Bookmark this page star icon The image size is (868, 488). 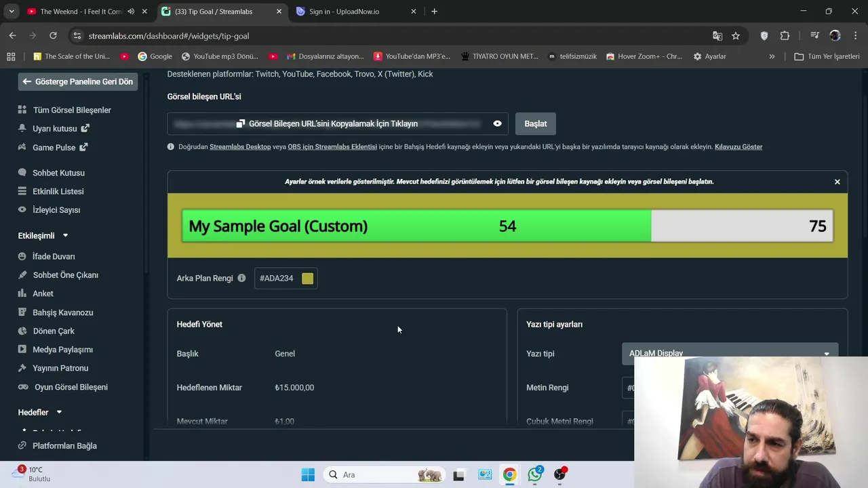[x=736, y=36]
